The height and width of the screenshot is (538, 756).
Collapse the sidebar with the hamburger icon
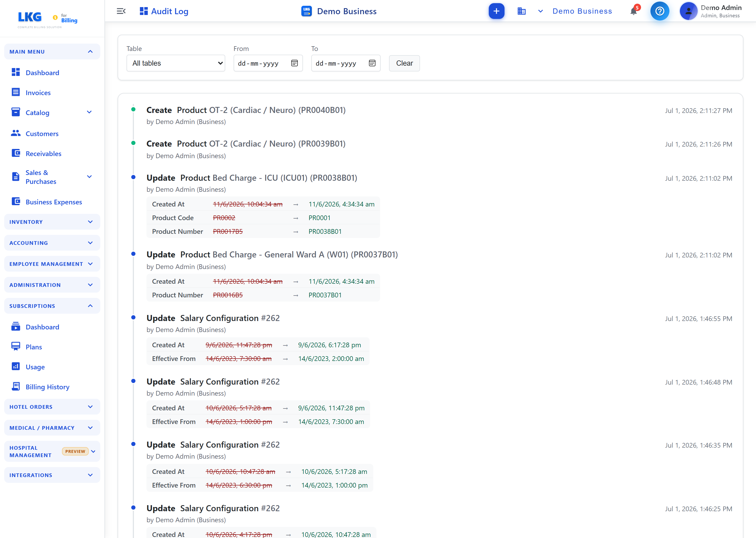click(121, 11)
